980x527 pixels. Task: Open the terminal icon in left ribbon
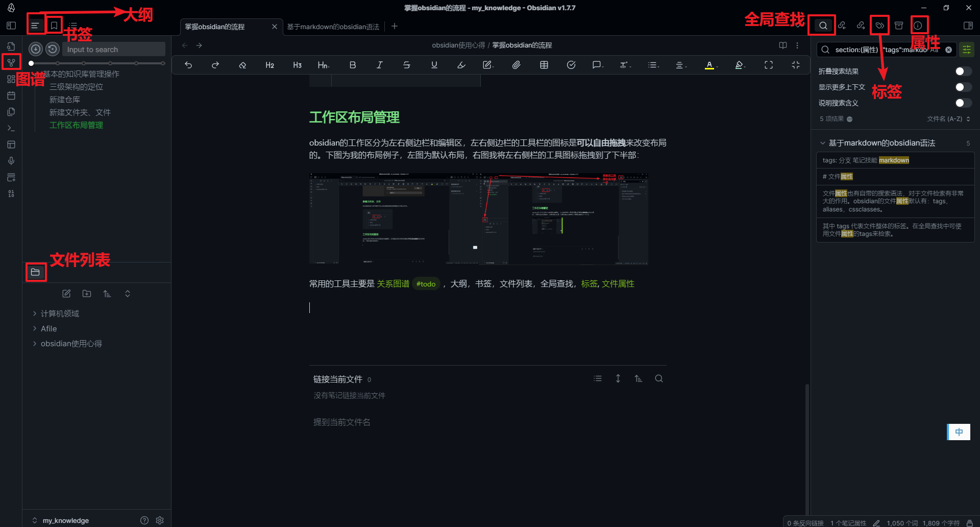coord(11,128)
